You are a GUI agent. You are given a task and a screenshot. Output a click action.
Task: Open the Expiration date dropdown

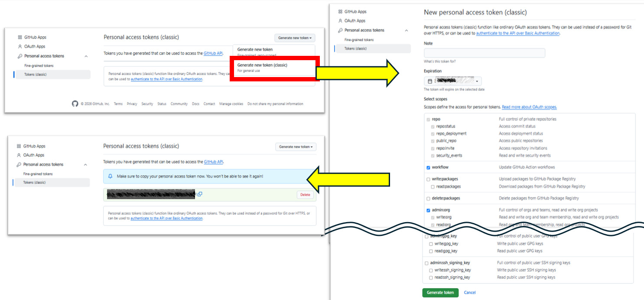coord(453,81)
